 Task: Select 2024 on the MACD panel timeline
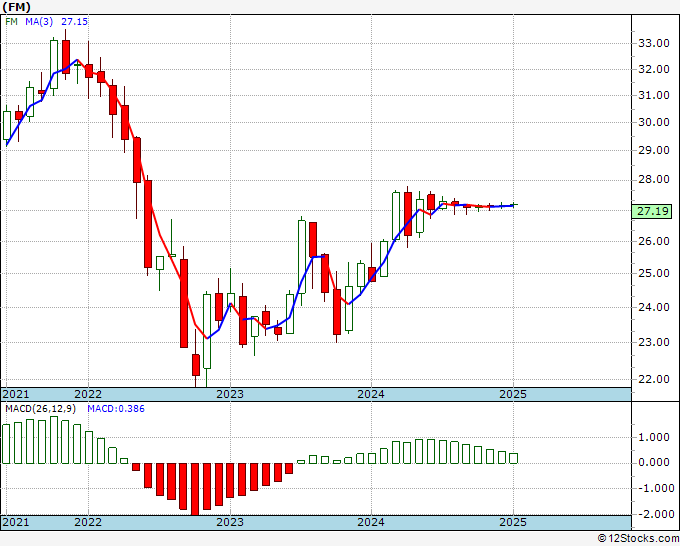(371, 522)
